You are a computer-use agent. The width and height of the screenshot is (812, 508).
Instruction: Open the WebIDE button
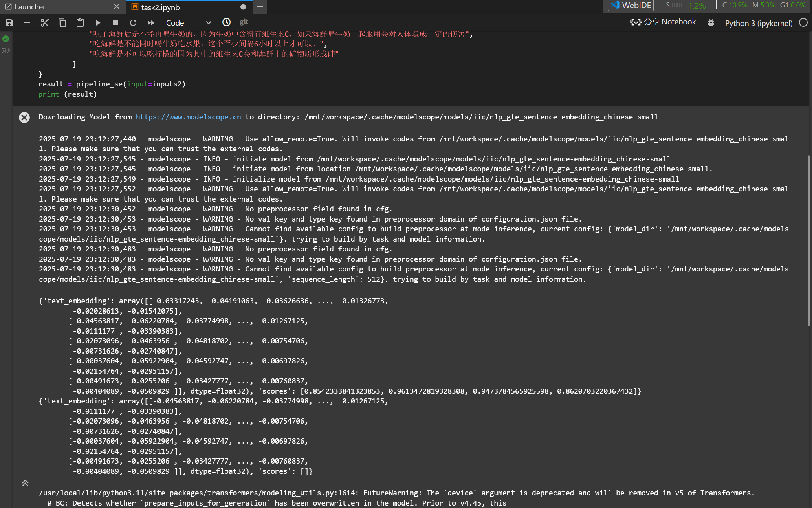631,5
